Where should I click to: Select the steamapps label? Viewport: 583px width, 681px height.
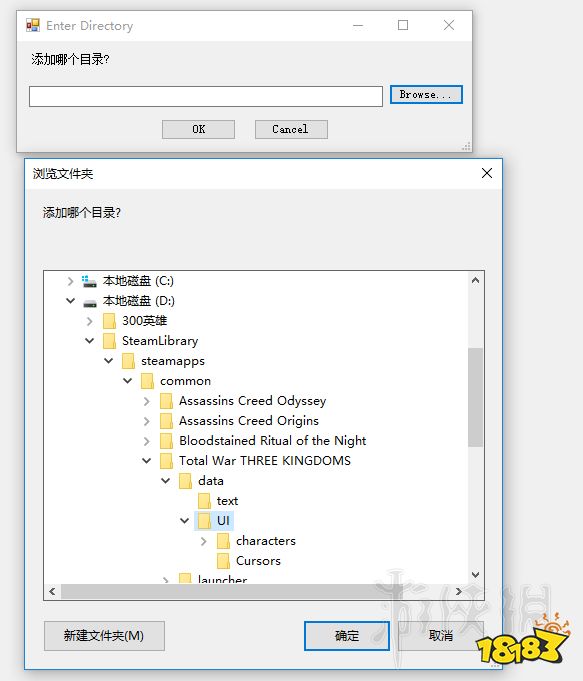(x=172, y=361)
